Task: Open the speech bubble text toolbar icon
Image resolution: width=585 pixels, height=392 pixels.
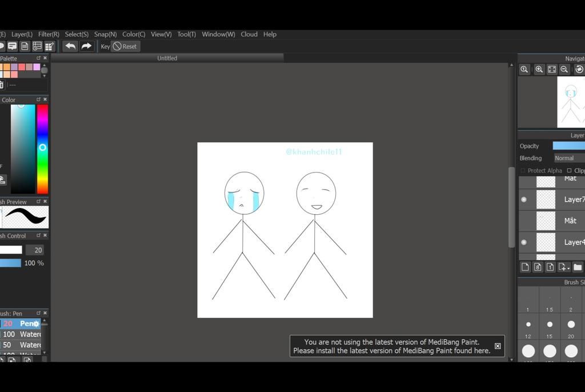Action: pos(13,46)
